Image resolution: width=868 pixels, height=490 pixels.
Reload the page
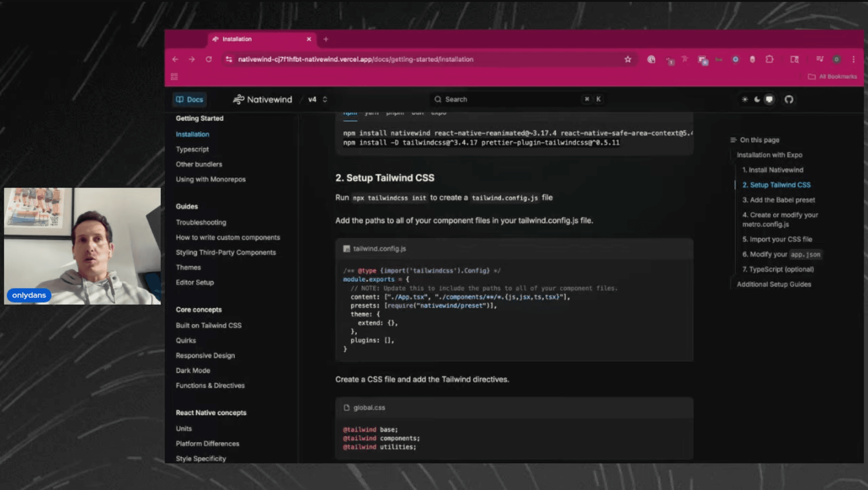[209, 59]
